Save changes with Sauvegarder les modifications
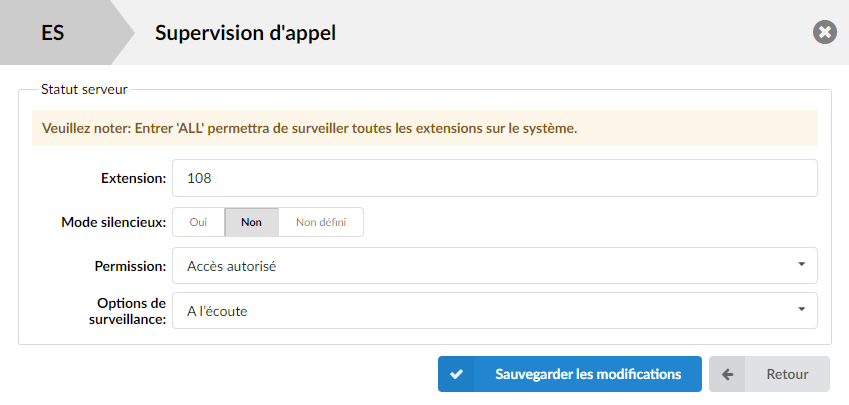 point(570,374)
